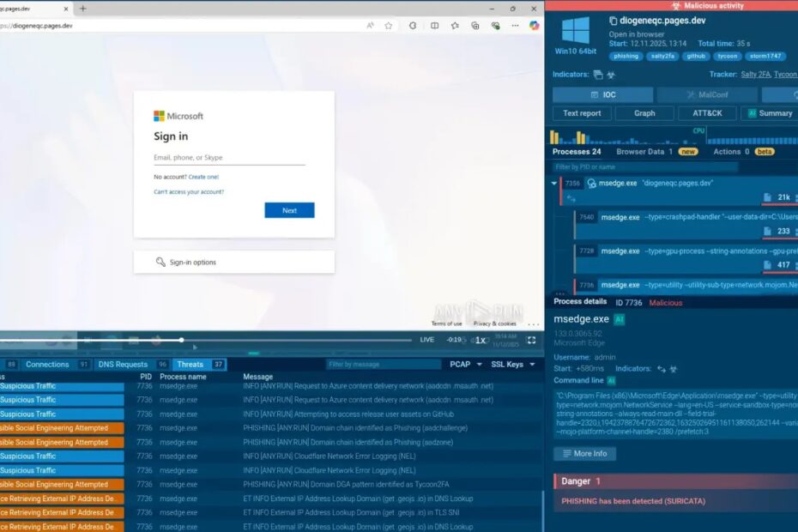This screenshot has width=798, height=532.
Task: Open the IOC panel
Action: 602,94
